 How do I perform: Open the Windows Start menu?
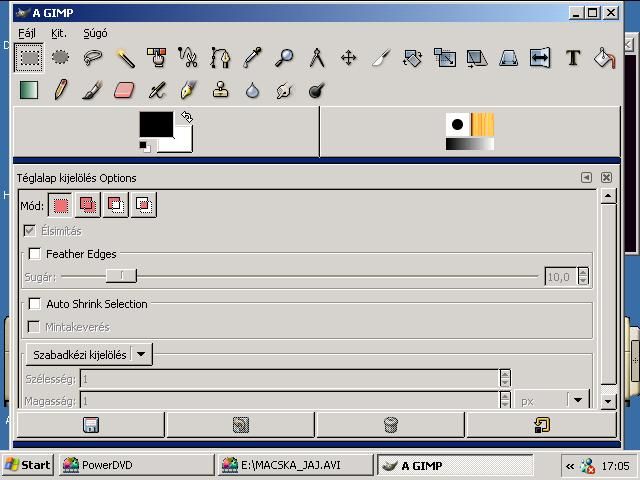point(28,465)
